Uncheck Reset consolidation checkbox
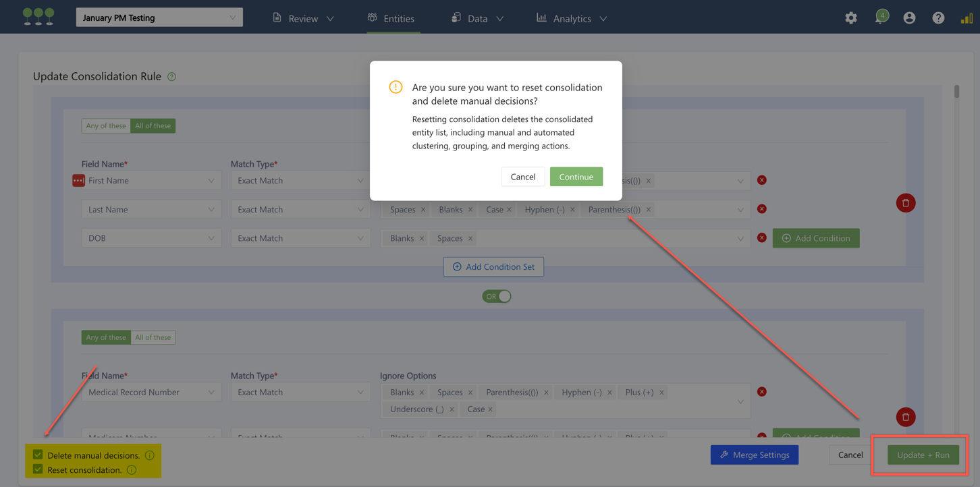 tap(38, 469)
